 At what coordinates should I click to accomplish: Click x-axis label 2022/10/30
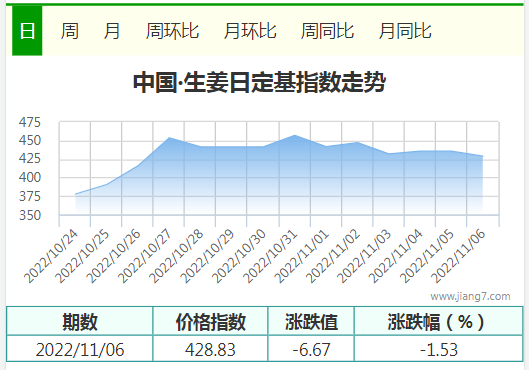click(x=239, y=257)
